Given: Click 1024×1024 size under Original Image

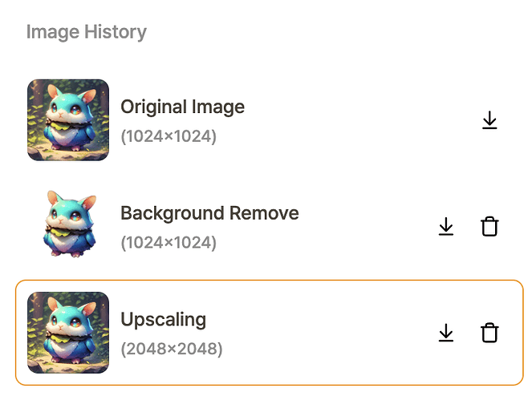Looking at the screenshot, I should point(169,136).
